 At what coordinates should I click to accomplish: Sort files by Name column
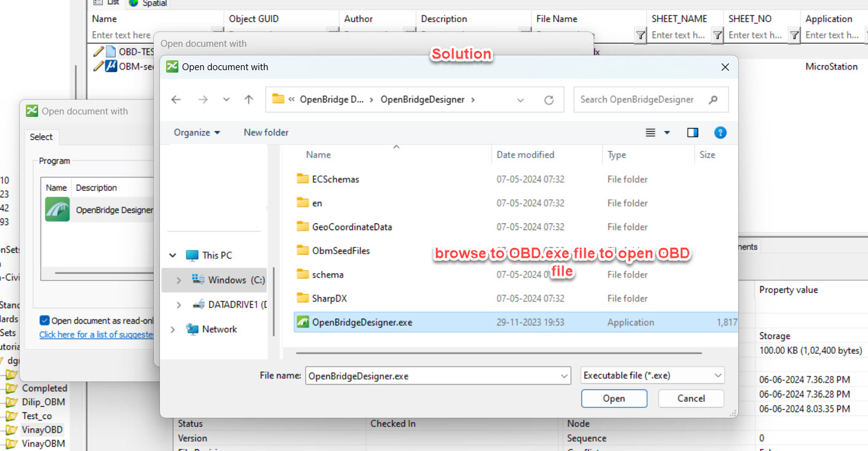point(319,154)
